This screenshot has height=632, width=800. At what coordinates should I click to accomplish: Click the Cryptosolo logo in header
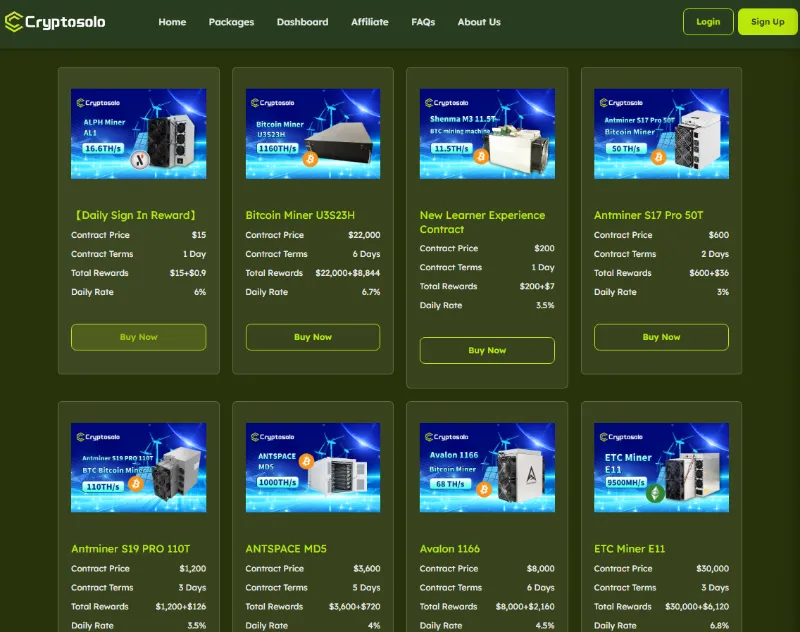(55, 22)
